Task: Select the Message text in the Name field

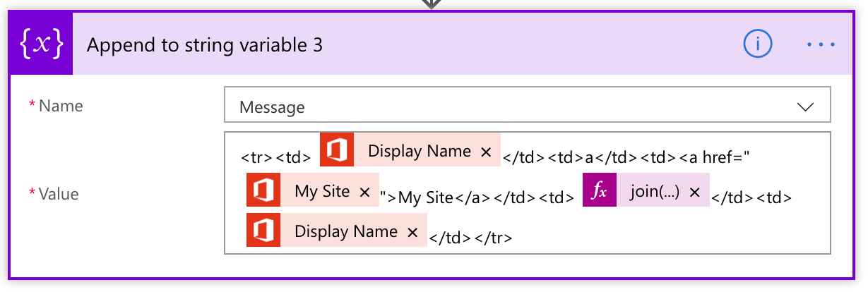Action: pos(272,107)
